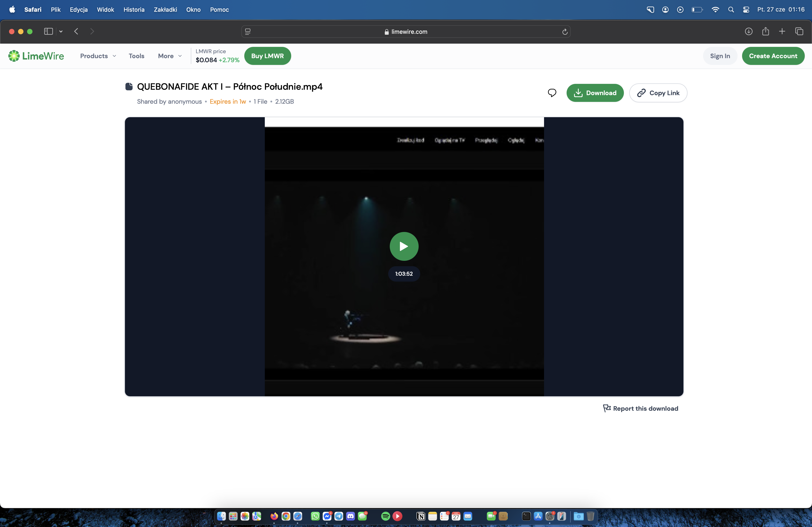
Task: Play the video preview
Action: (404, 246)
